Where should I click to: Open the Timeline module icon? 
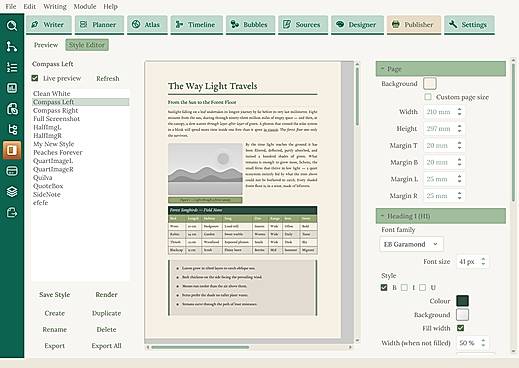coord(179,24)
